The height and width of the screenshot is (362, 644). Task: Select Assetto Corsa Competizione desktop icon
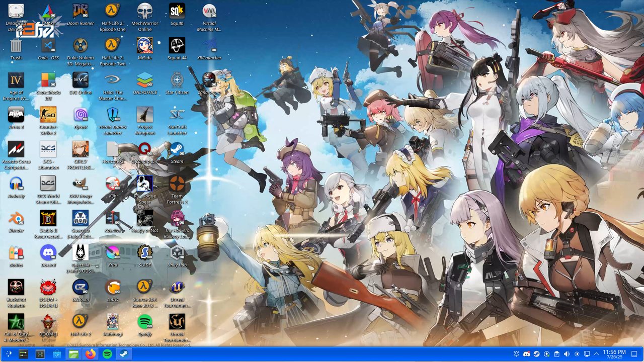pos(16,149)
